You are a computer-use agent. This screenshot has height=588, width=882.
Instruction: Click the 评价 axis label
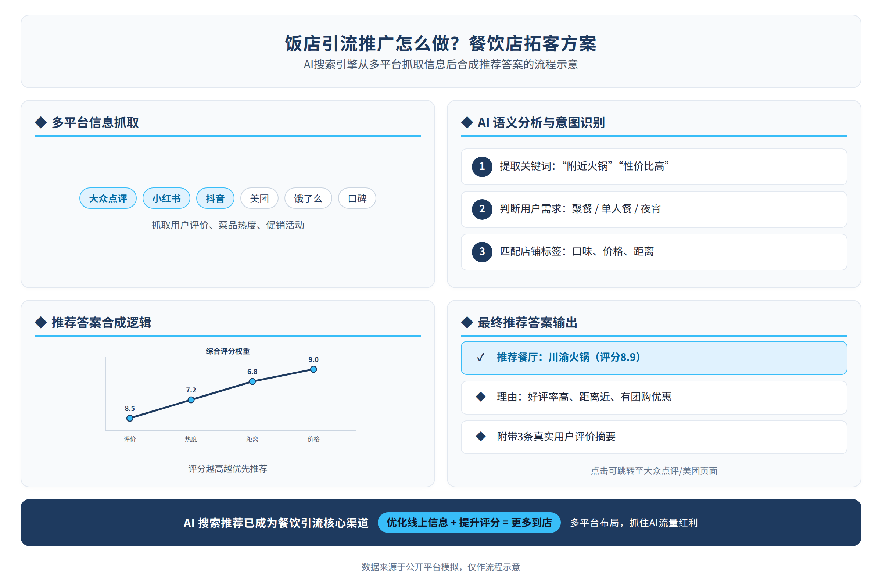click(130, 439)
